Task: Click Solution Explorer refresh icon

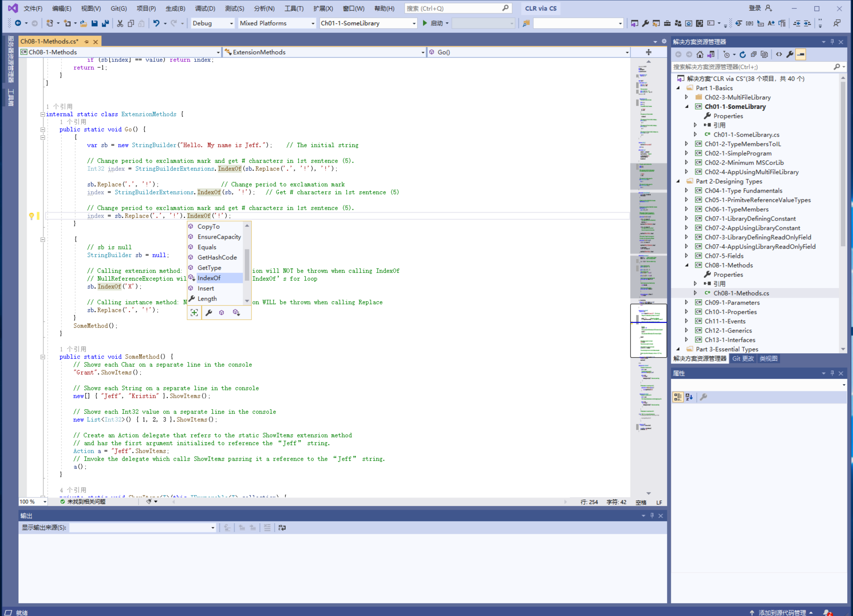Action: 742,55
